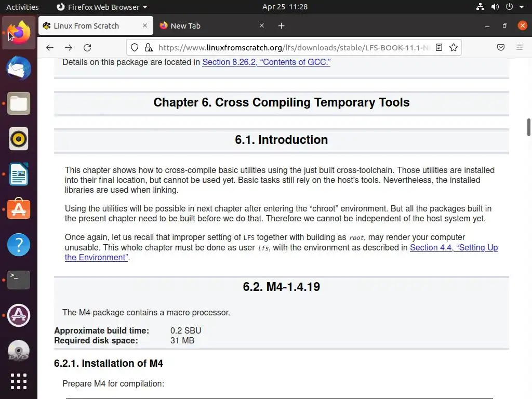Open the clock and calendar panel
This screenshot has width=532, height=399.
tap(285, 7)
